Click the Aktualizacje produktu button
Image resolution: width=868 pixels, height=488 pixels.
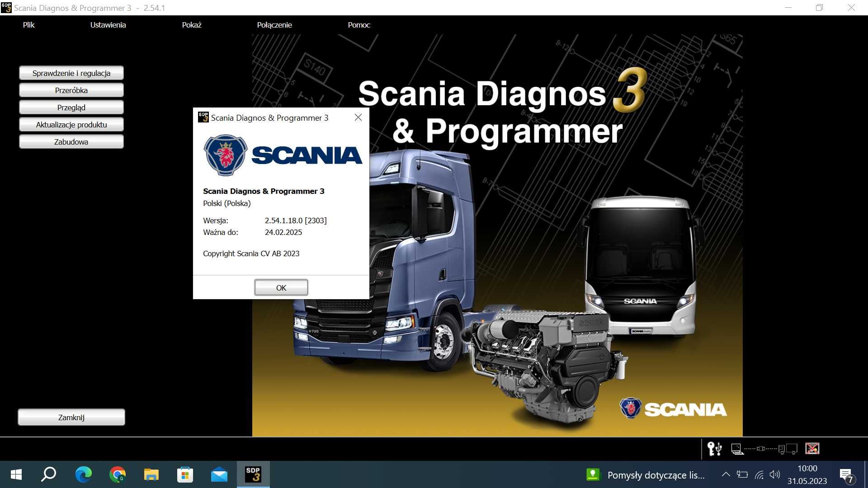[x=71, y=125]
